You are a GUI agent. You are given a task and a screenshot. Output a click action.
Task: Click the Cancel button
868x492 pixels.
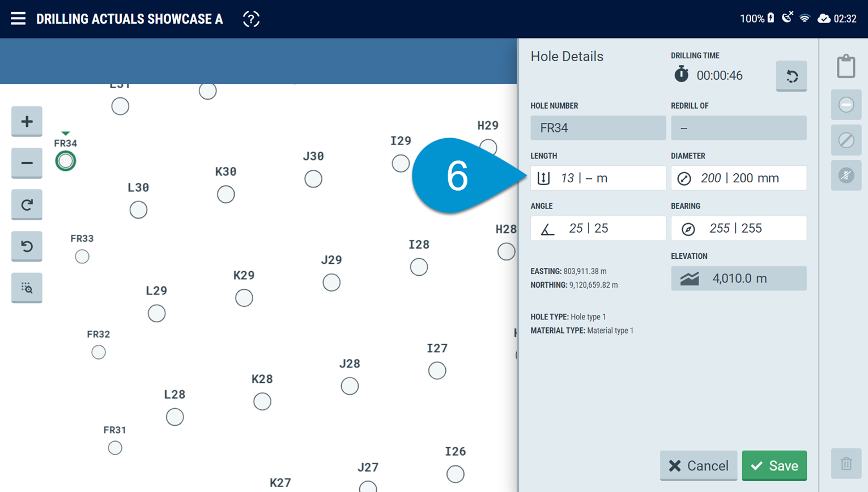(x=698, y=465)
